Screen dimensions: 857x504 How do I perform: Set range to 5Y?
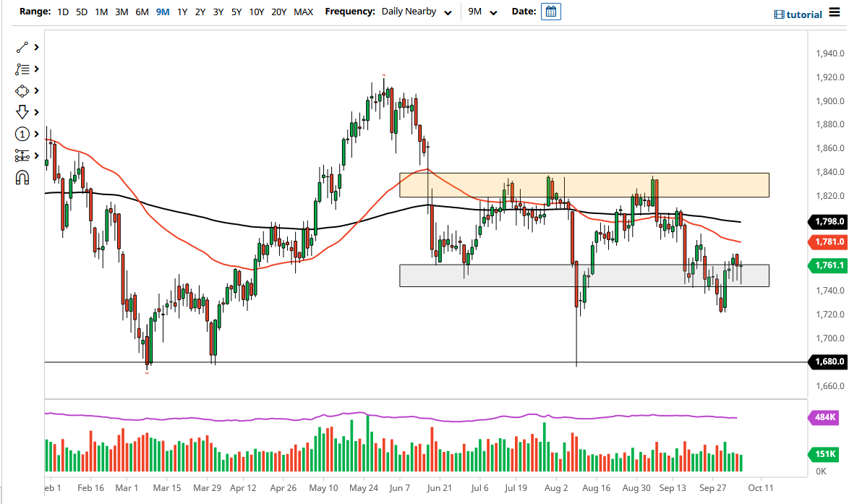point(236,12)
